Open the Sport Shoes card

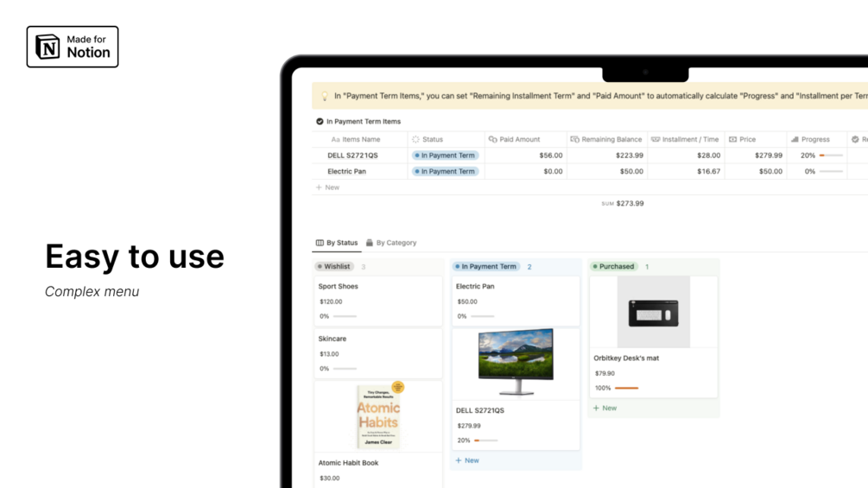(378, 301)
